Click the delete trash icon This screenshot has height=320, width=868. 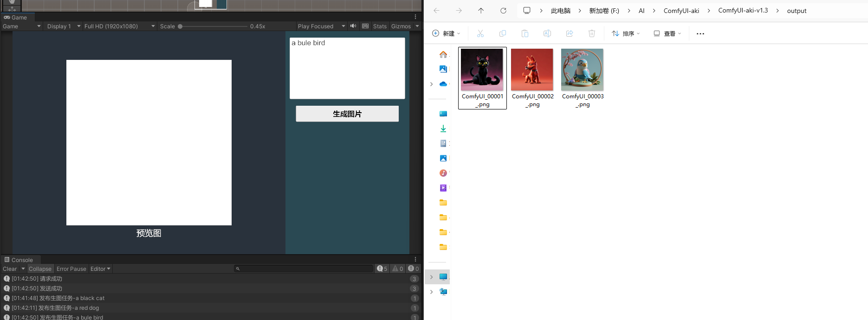point(592,33)
